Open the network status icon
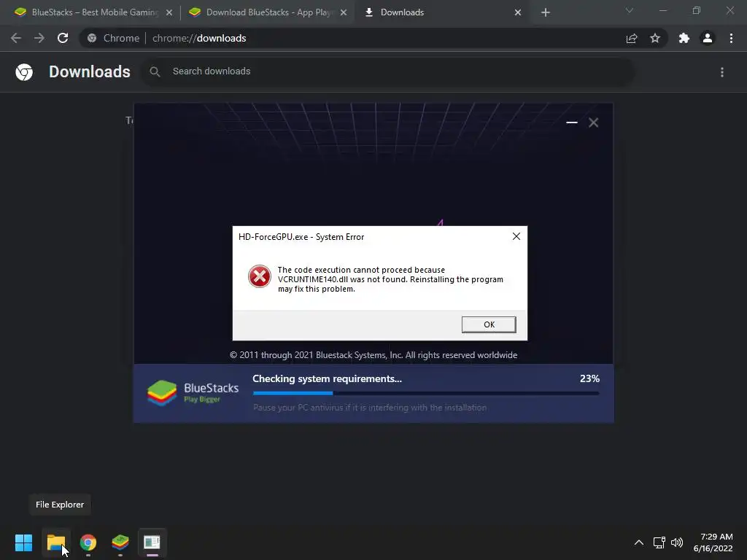 659,542
